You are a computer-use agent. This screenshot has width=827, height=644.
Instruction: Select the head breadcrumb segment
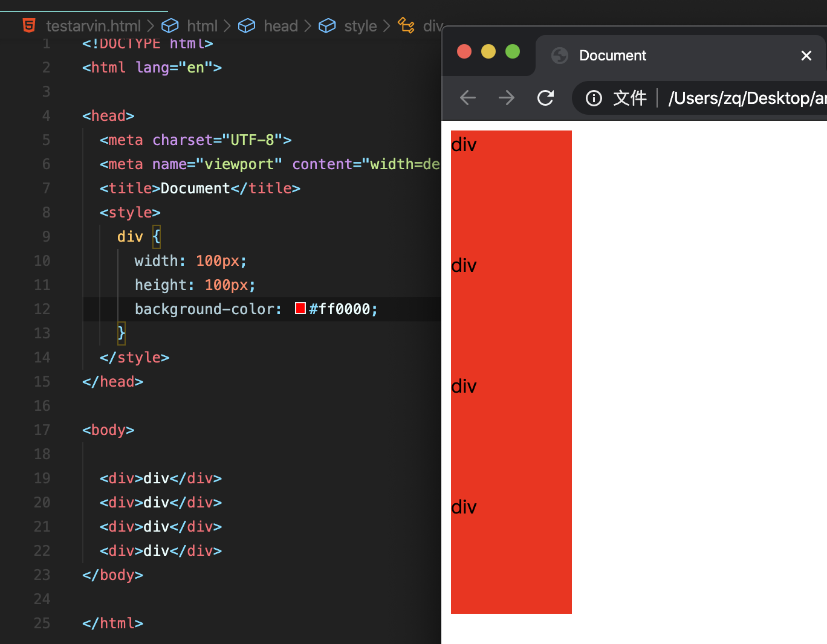coord(281,26)
